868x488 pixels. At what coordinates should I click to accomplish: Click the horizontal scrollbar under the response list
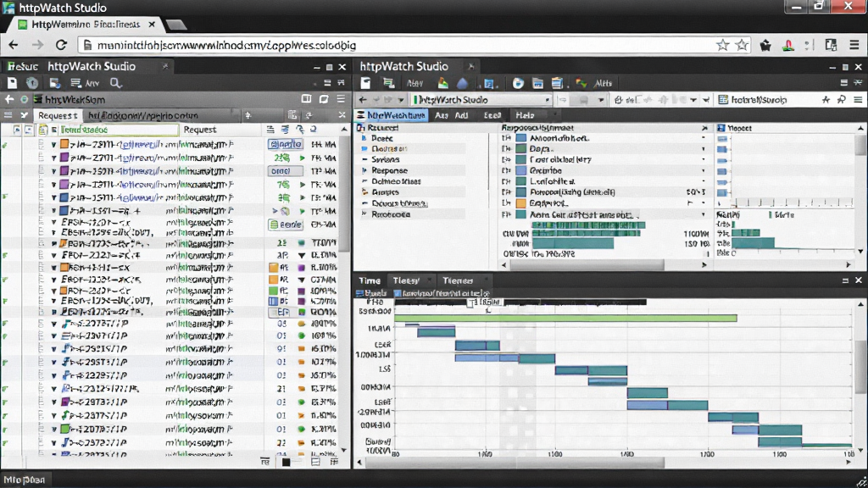587,265
